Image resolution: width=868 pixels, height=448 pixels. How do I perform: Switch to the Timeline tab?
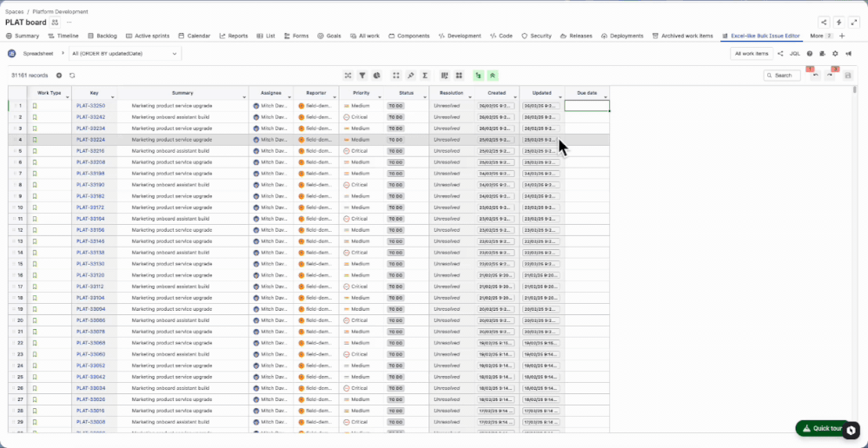(63, 36)
